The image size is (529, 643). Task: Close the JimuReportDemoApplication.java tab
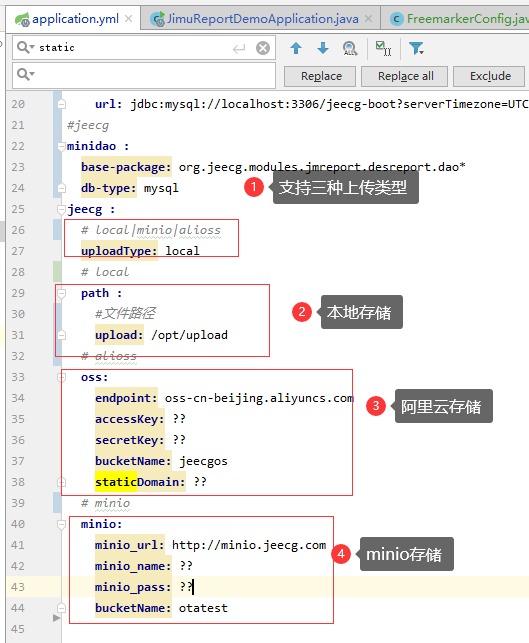[x=369, y=18]
